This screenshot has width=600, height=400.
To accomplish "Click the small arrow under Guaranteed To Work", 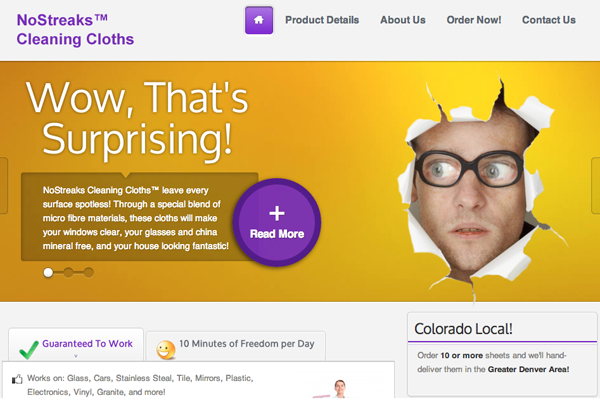I will (x=76, y=356).
